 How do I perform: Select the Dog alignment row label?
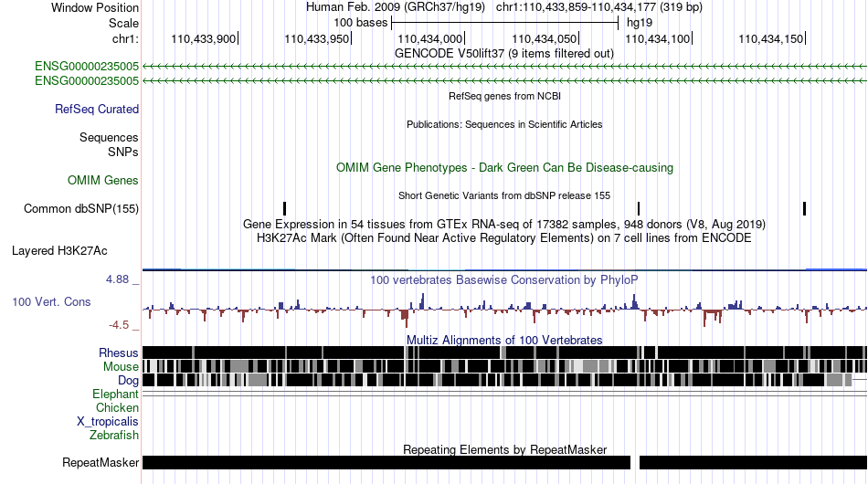coord(128,381)
